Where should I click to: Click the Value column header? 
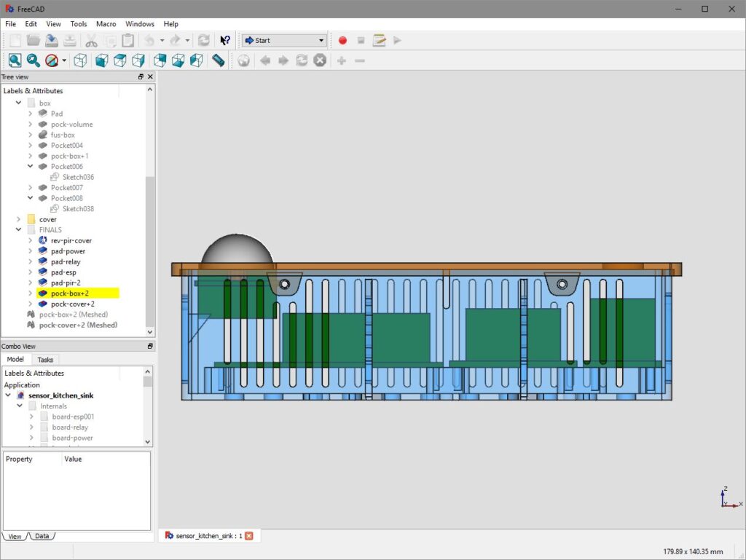tap(73, 459)
